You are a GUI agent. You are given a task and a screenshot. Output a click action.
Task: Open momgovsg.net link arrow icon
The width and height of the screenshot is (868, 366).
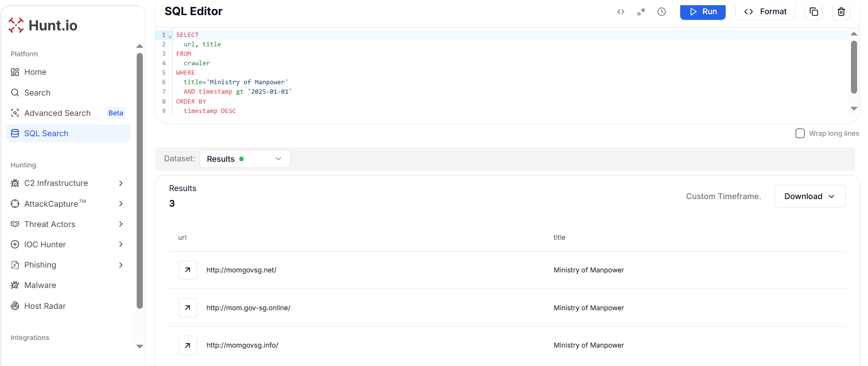188,270
